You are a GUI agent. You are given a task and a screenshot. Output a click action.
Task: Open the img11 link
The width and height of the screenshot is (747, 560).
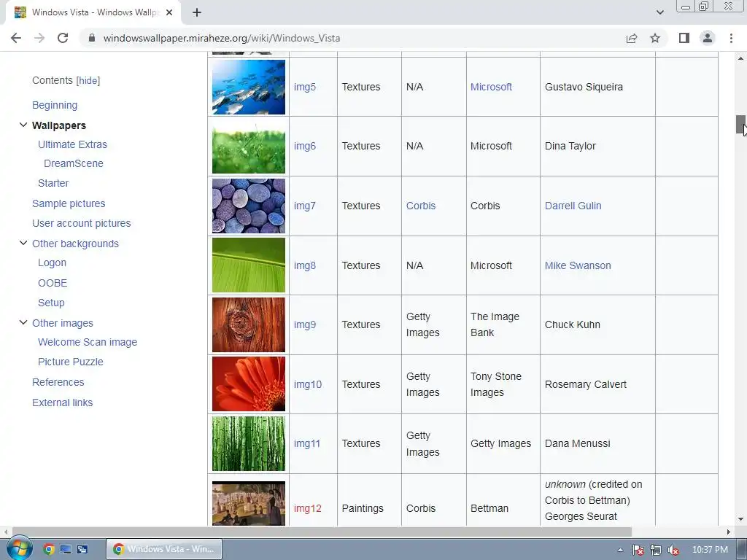(307, 444)
